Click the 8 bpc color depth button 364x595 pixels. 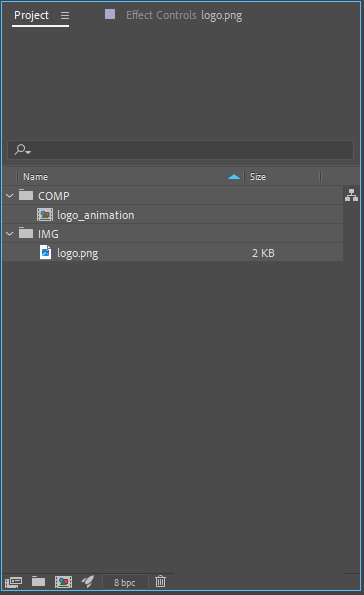(x=125, y=582)
